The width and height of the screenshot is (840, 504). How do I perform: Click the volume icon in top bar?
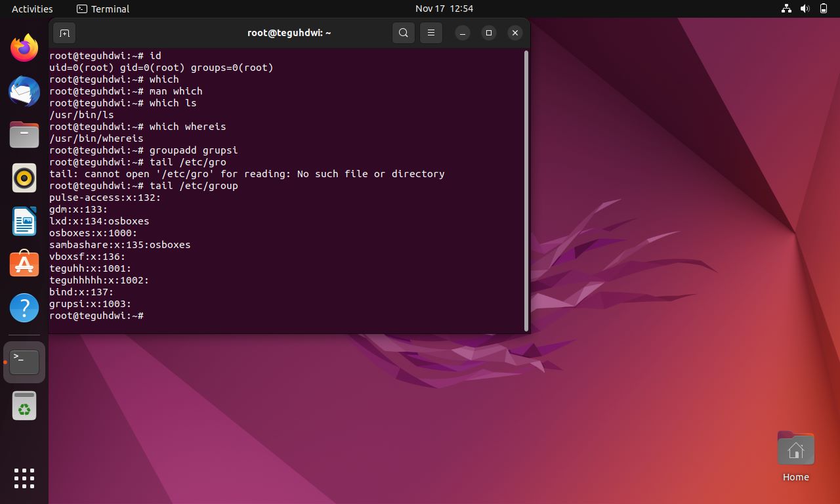[x=805, y=9]
